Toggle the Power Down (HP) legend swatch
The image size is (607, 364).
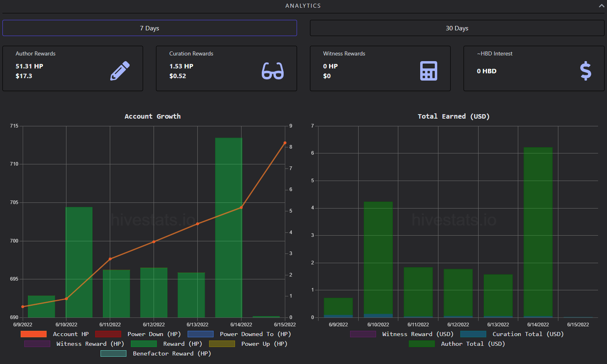pos(108,334)
